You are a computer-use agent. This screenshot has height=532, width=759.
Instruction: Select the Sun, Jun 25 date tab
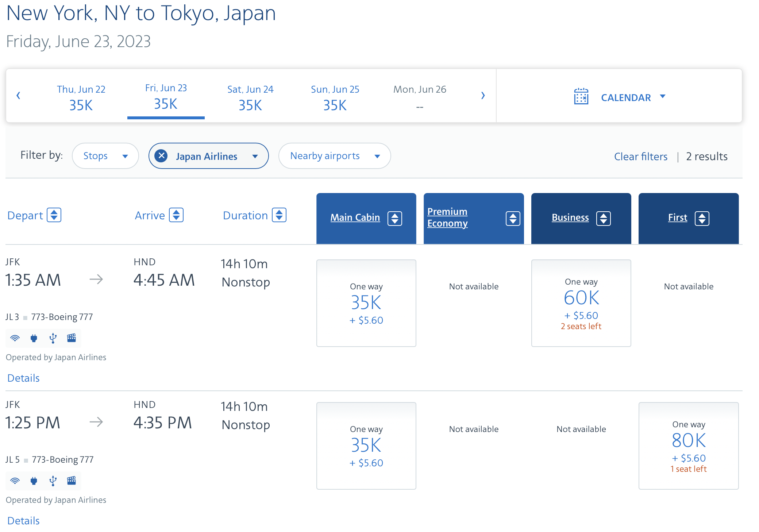[335, 98]
